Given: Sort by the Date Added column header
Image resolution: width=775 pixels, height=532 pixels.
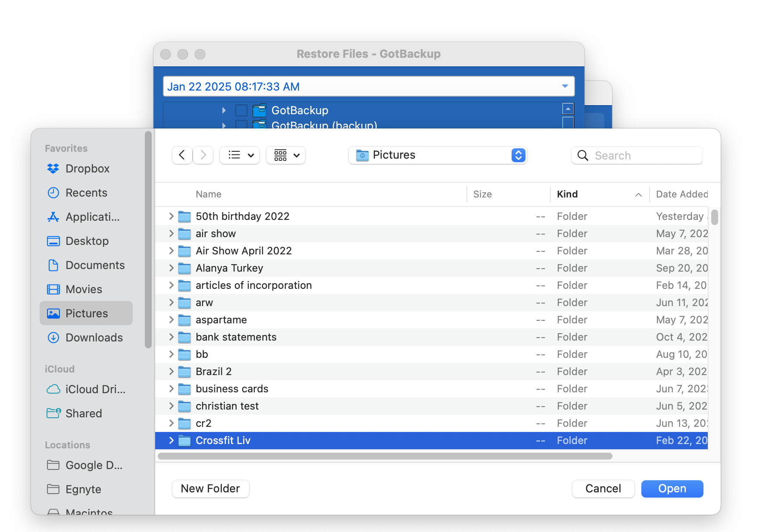Looking at the screenshot, I should click(x=681, y=194).
